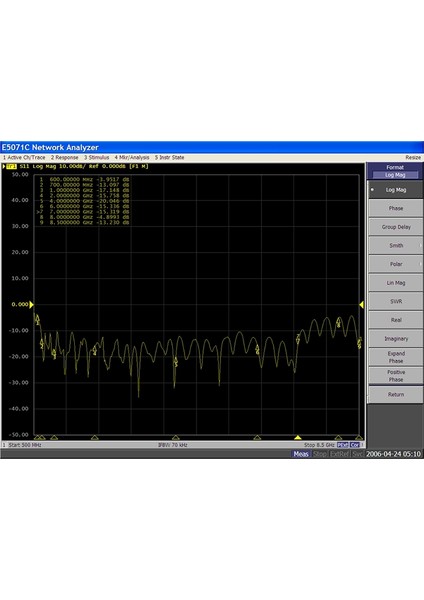Click marker 5 label on the trace
The height and width of the screenshot is (600, 424).
coord(176,362)
